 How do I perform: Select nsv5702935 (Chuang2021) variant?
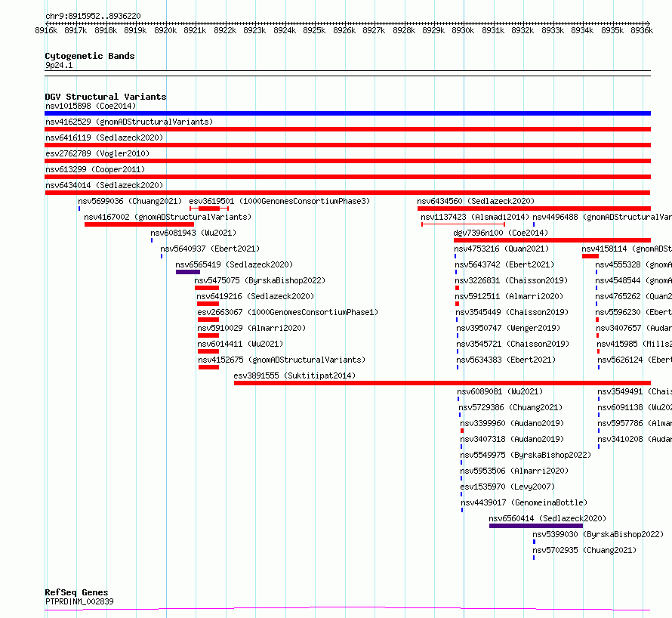pyautogui.click(x=584, y=550)
